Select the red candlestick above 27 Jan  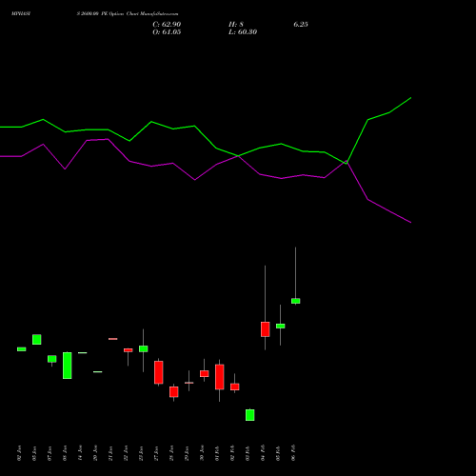point(159,372)
